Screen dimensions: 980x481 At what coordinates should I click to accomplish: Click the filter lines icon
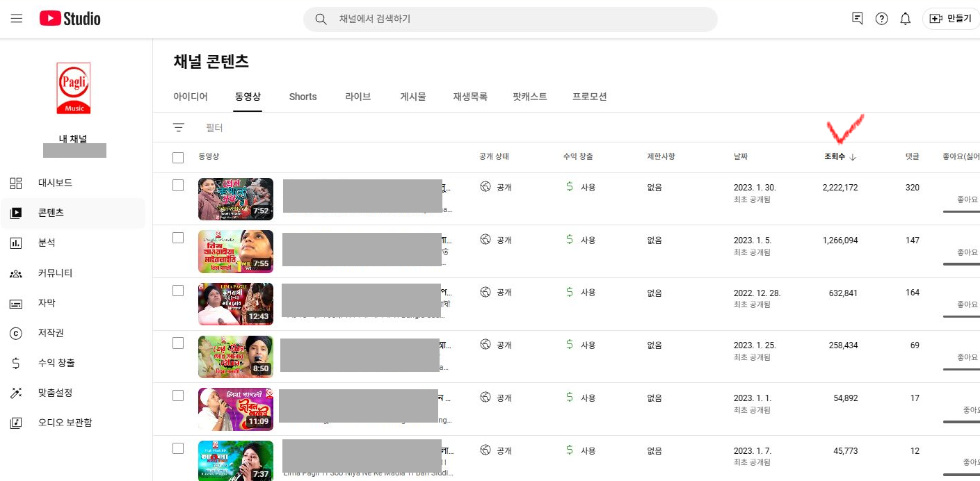click(x=179, y=128)
